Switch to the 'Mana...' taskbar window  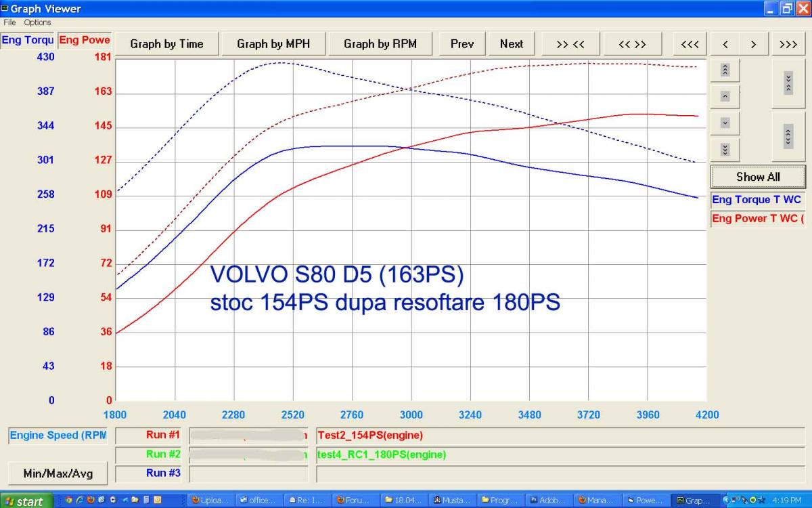coord(597,501)
